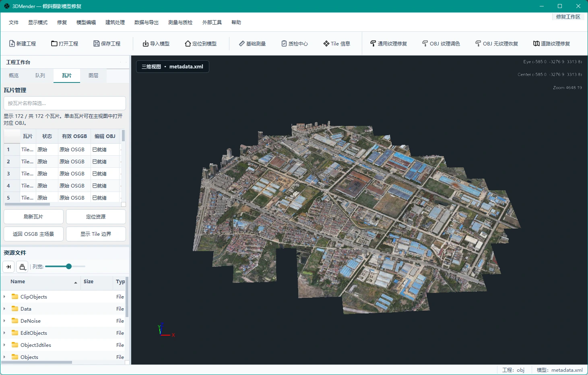Switch to the 队列 tab
The image size is (588, 375).
click(x=40, y=76)
